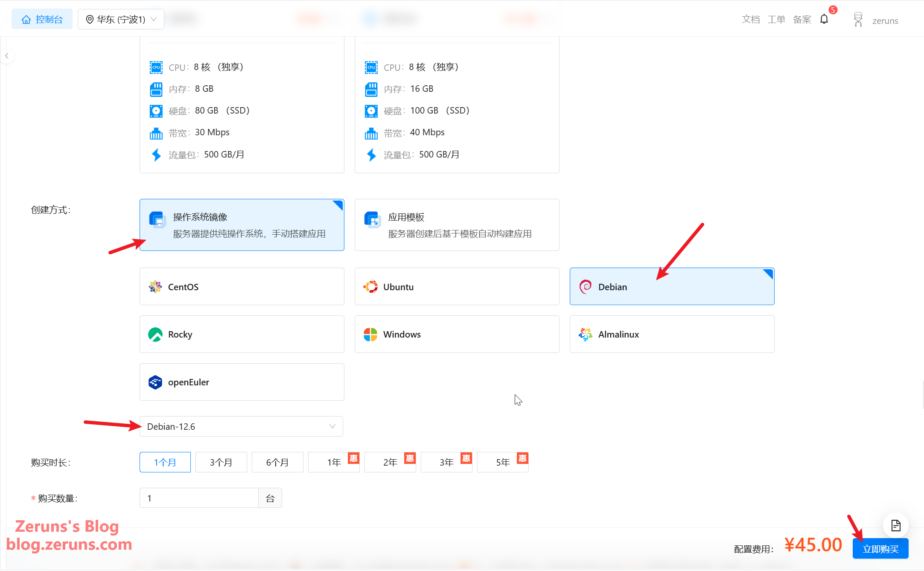
Task: Expand the 华东 (宁波1) region selector
Action: click(x=121, y=19)
